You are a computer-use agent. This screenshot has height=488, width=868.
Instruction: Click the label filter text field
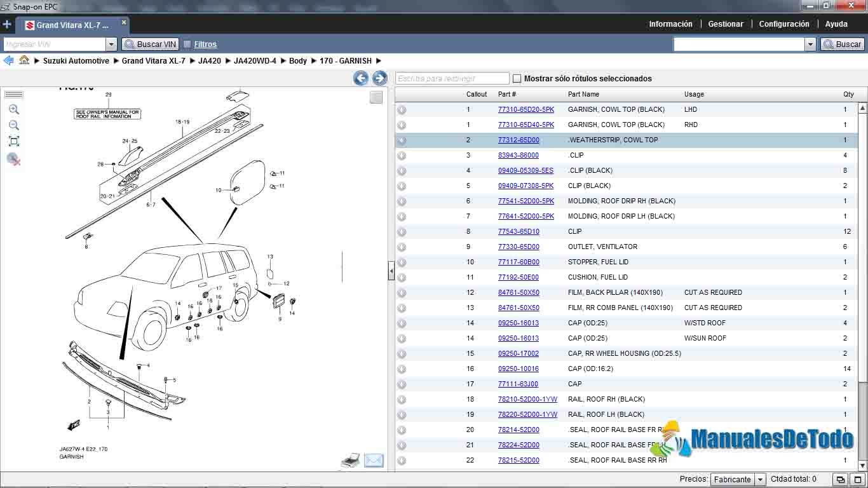click(x=452, y=79)
